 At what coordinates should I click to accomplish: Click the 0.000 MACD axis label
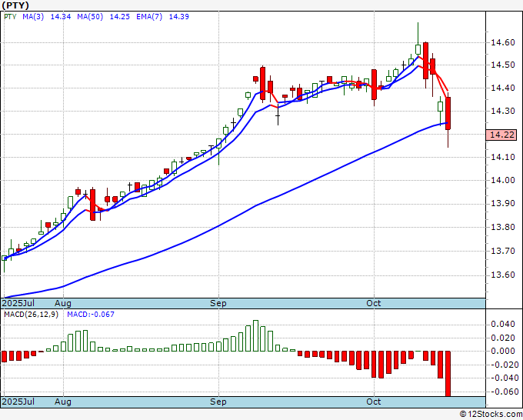pos(503,351)
